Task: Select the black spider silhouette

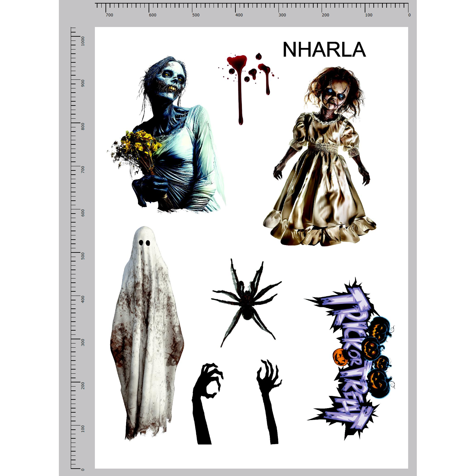Action: click(247, 302)
